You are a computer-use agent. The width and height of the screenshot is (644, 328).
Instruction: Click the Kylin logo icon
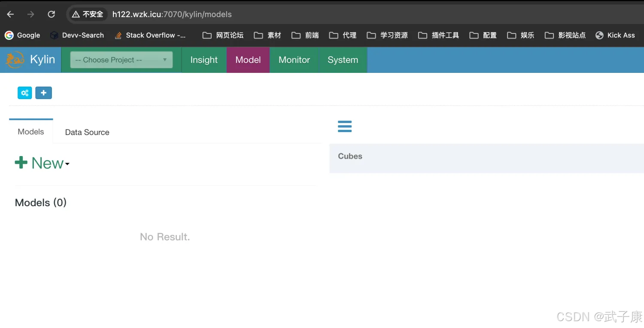click(x=15, y=60)
